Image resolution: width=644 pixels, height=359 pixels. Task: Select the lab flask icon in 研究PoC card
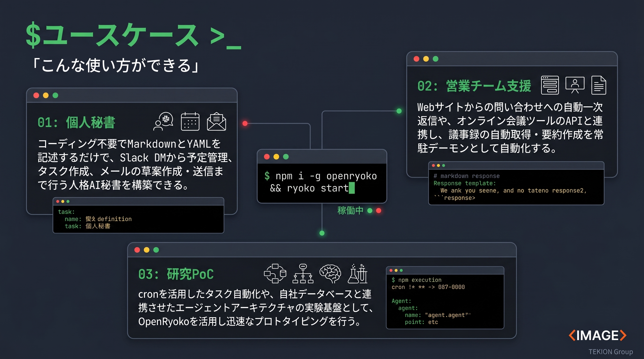coord(358,274)
